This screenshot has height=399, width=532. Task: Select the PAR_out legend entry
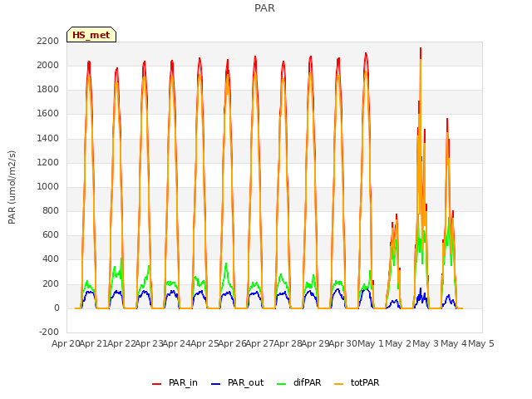pos(238,382)
